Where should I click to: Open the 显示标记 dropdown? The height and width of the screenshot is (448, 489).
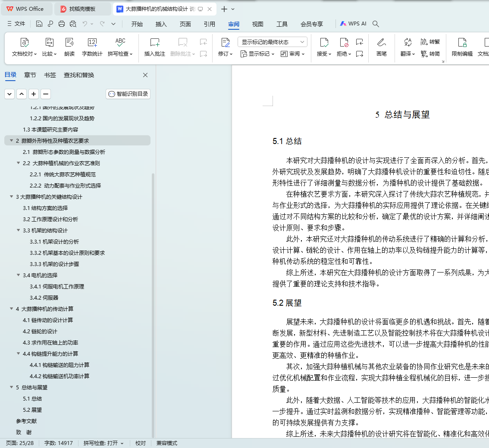coord(257,54)
